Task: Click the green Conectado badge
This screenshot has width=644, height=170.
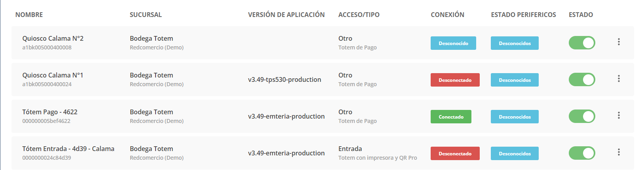Action: tap(451, 117)
